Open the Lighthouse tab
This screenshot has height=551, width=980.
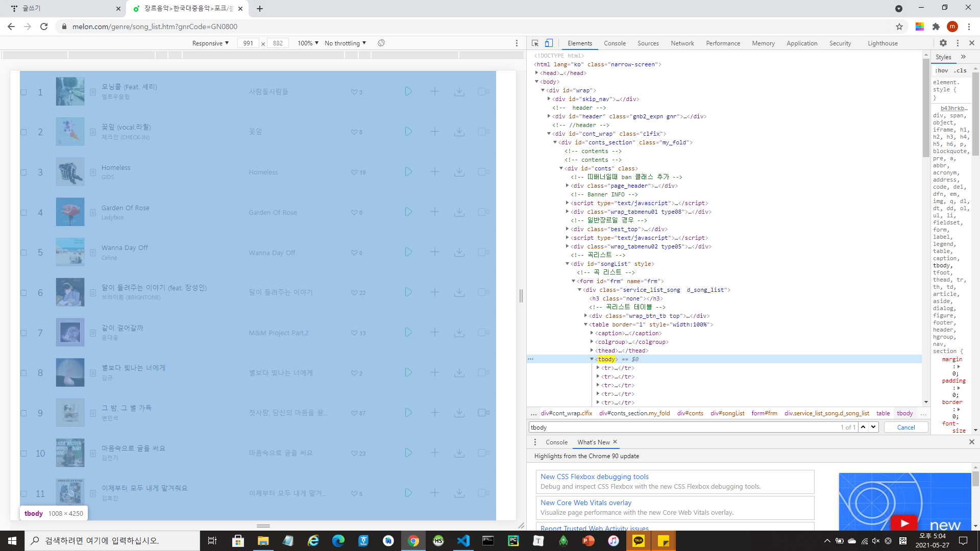[x=883, y=43]
